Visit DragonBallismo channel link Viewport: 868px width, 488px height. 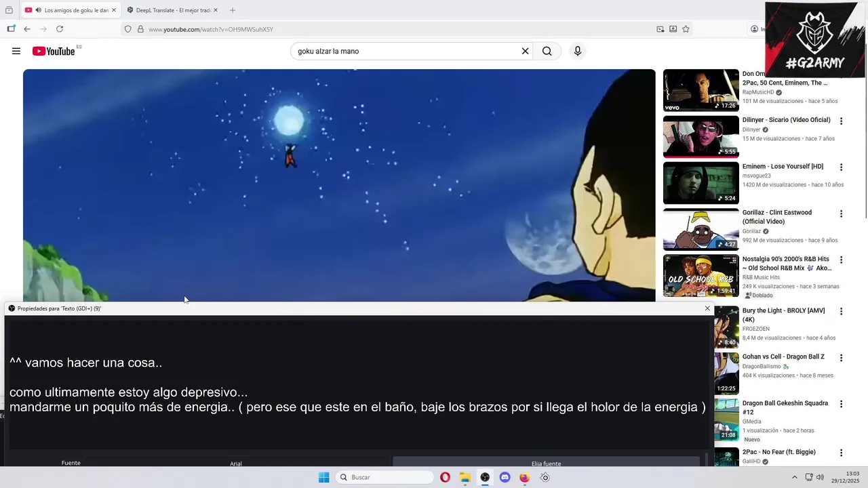tap(762, 367)
